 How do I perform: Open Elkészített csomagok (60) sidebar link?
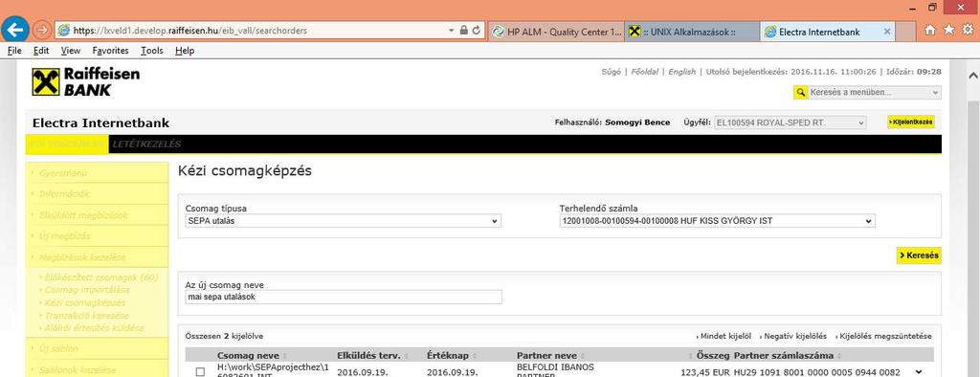101,277
